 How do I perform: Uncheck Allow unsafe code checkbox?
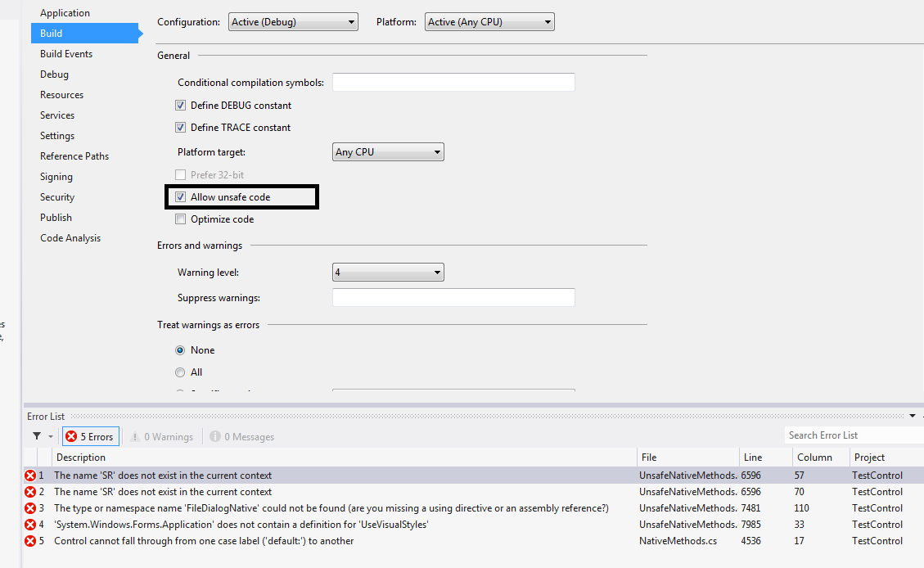[180, 196]
